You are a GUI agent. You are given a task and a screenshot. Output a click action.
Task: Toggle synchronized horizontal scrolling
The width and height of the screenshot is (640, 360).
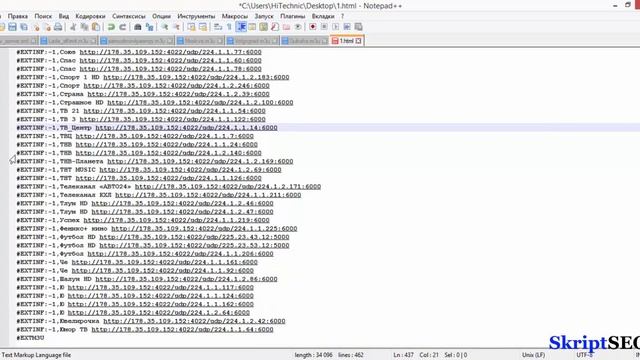[x=203, y=27]
